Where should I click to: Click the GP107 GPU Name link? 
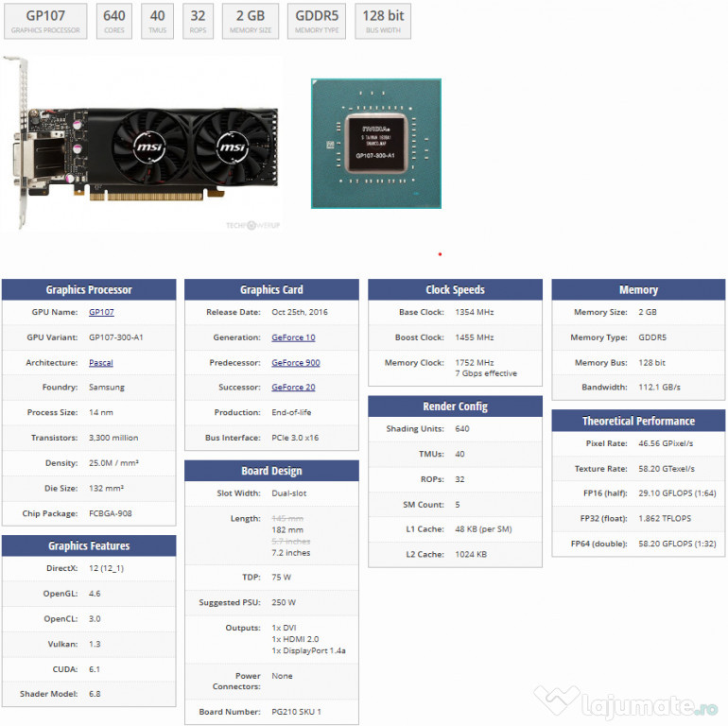pos(101,312)
